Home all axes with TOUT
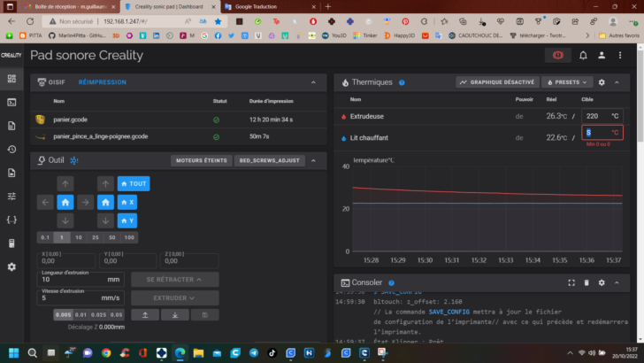The image size is (644, 363). click(134, 184)
